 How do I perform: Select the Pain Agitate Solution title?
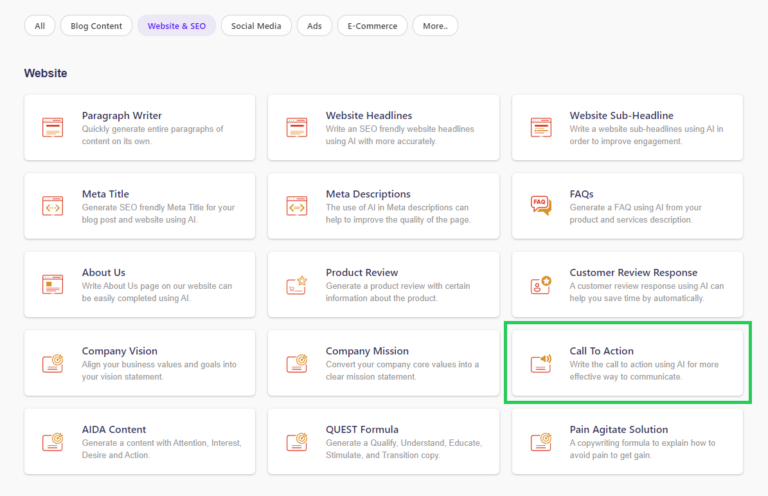(621, 430)
